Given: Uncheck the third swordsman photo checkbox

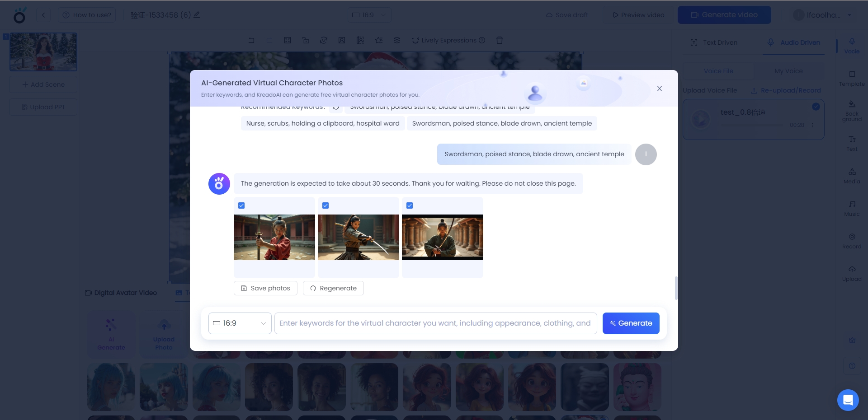Looking at the screenshot, I should [410, 205].
